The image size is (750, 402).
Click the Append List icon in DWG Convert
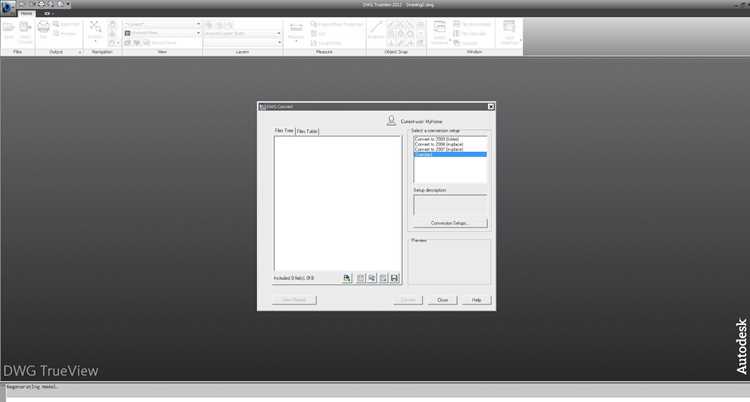point(383,278)
